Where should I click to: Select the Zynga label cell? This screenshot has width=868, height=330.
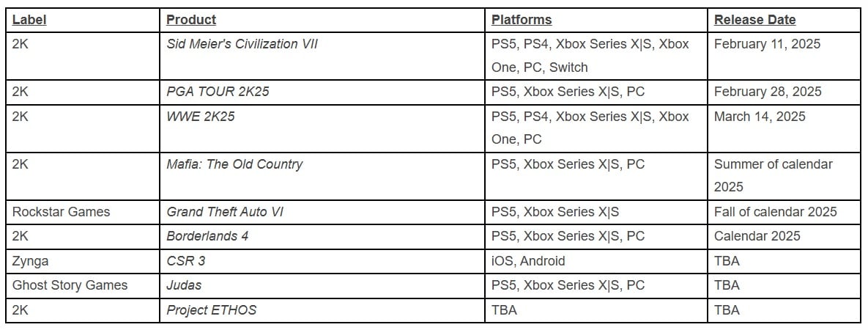point(29,261)
